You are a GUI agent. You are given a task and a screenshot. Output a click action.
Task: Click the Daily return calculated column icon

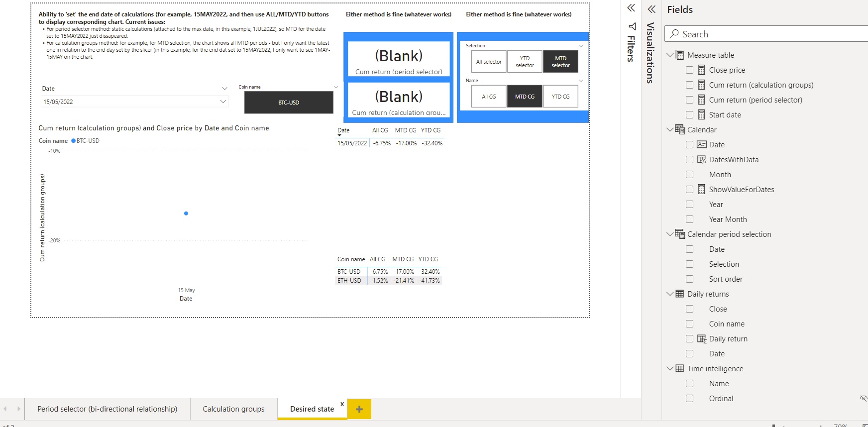702,338
